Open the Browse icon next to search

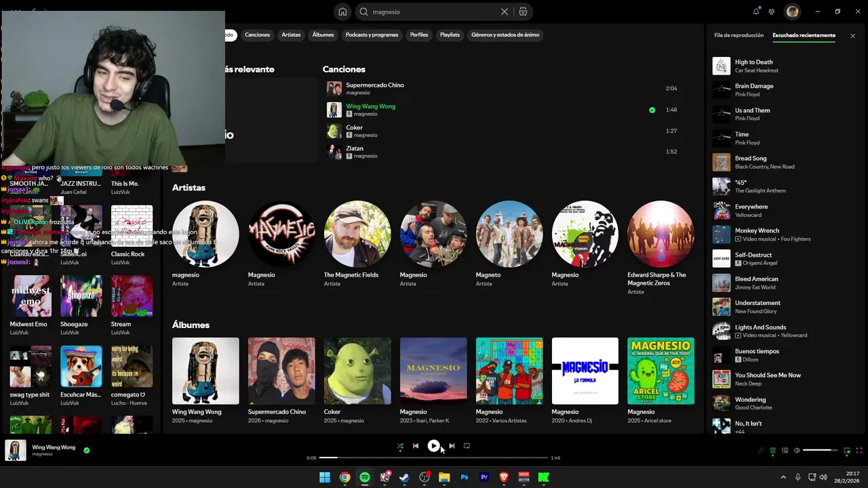pyautogui.click(x=523, y=12)
